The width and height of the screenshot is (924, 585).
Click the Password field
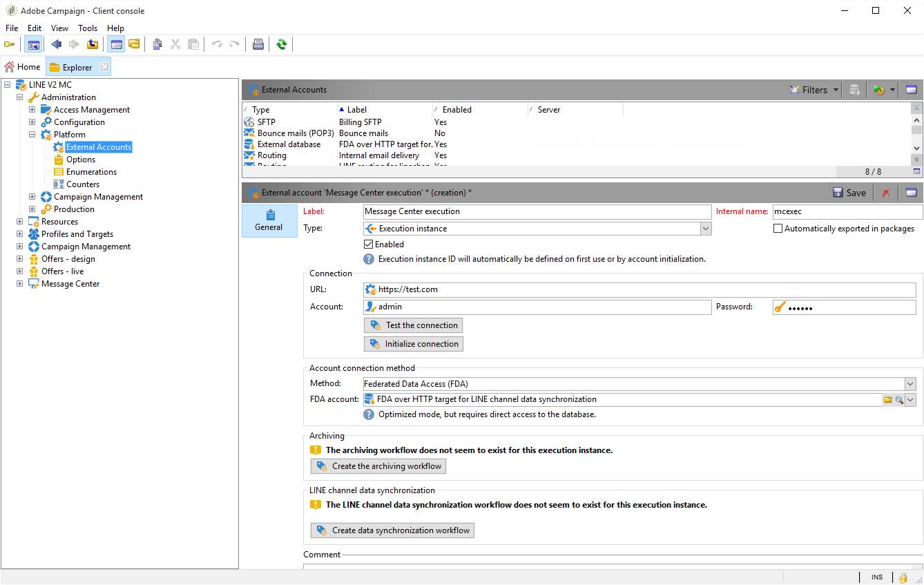845,307
